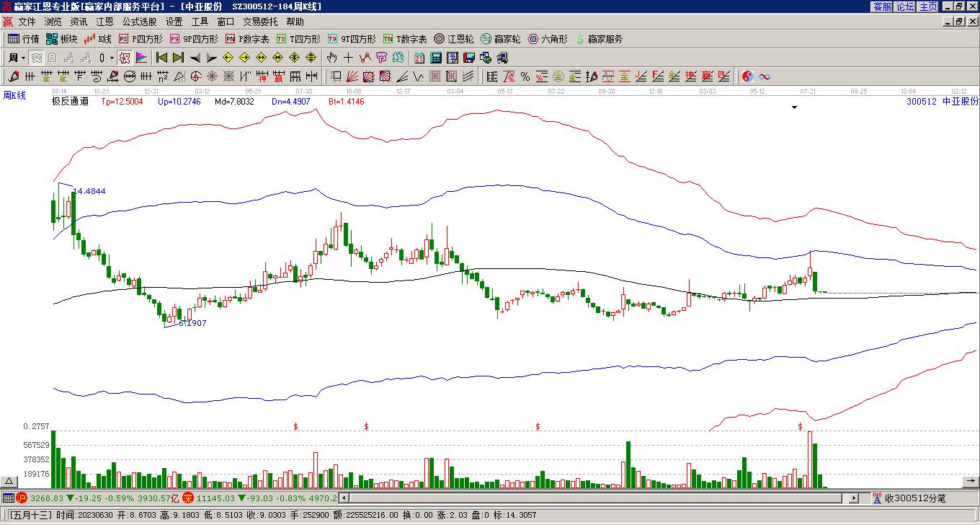This screenshot has width=980, height=525.
Task: Expand the indicator panel triangle button
Action: (9, 481)
